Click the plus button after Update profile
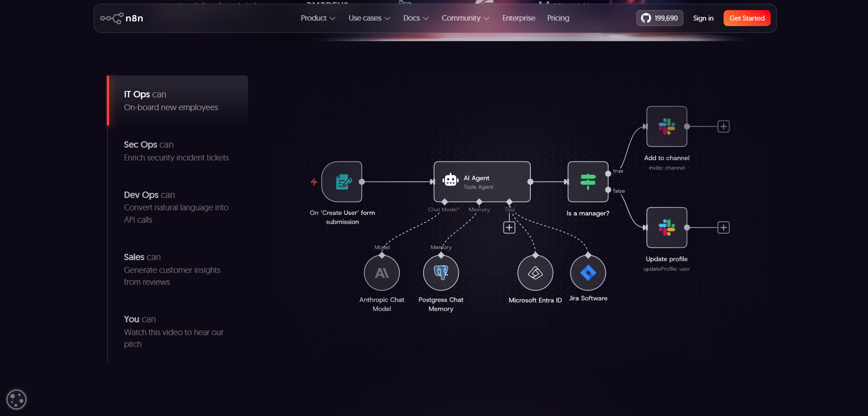 pyautogui.click(x=724, y=228)
